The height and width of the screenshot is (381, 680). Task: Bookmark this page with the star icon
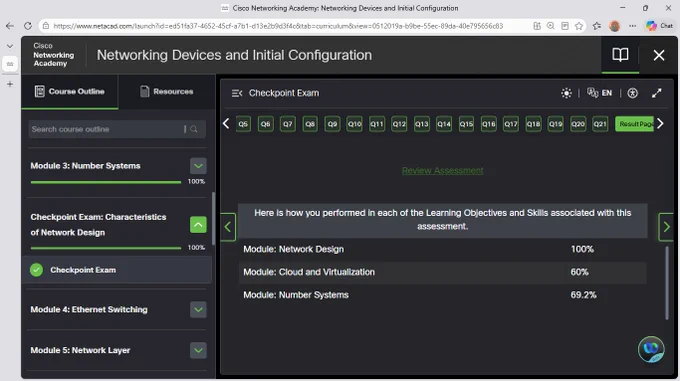coord(579,26)
